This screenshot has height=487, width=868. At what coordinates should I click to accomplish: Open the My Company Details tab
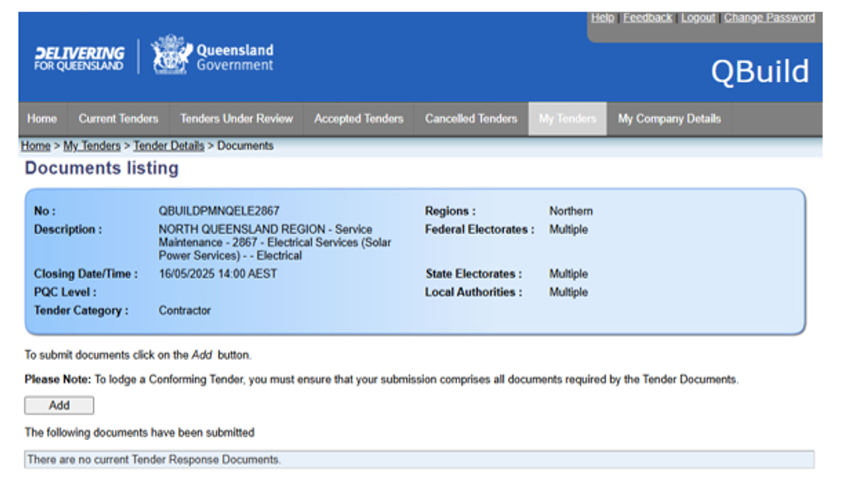(x=669, y=119)
